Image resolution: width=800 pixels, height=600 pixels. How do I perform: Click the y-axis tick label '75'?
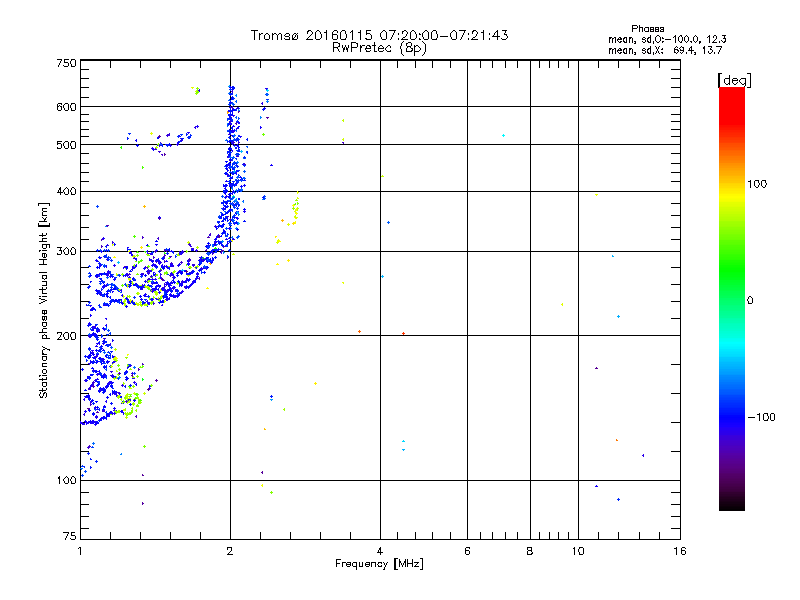tap(70, 536)
